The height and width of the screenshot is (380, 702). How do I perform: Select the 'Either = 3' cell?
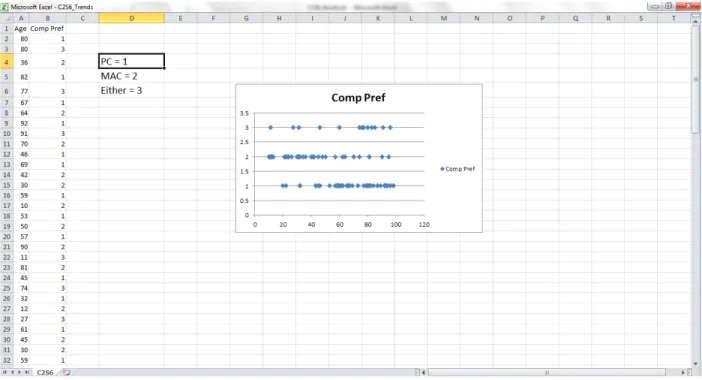(132, 90)
